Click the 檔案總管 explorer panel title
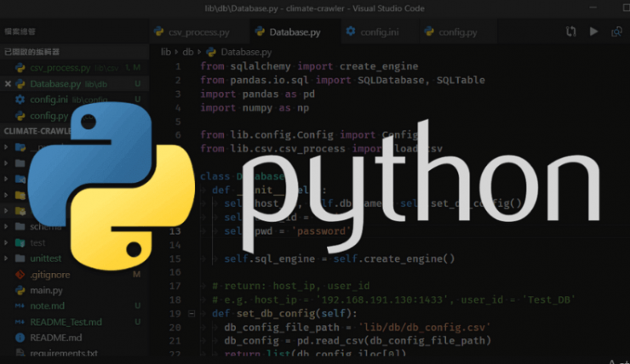630x364 pixels. click(20, 31)
